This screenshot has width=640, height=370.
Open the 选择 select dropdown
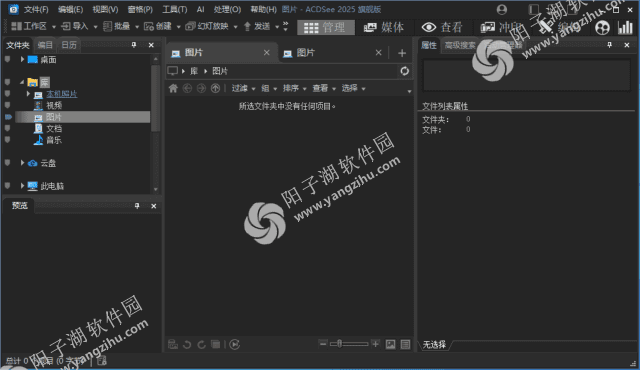pyautogui.click(x=353, y=88)
